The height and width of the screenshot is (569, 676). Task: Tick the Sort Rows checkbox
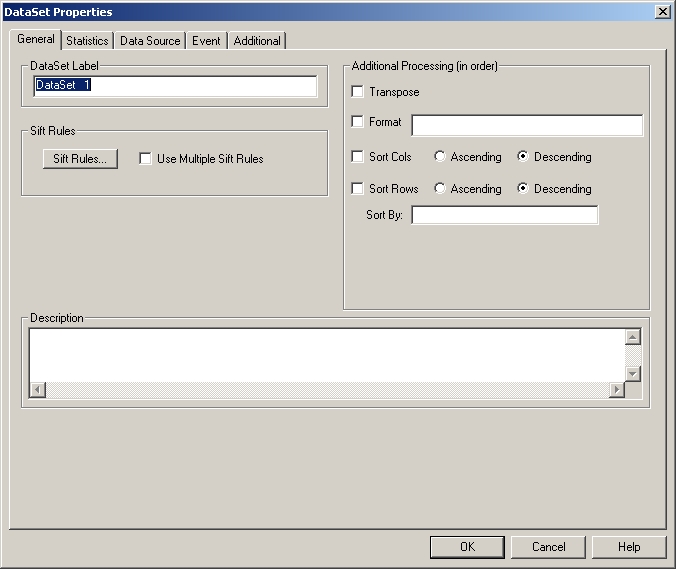click(358, 189)
